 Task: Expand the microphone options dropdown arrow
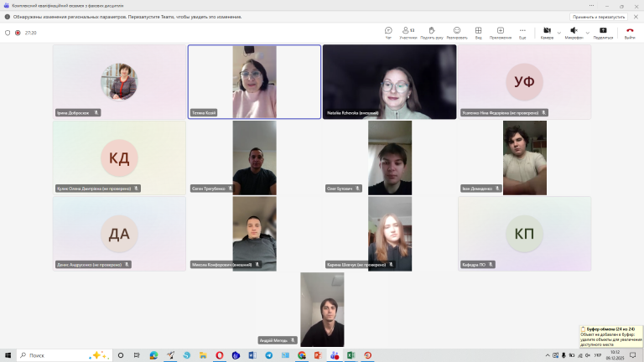585,32
